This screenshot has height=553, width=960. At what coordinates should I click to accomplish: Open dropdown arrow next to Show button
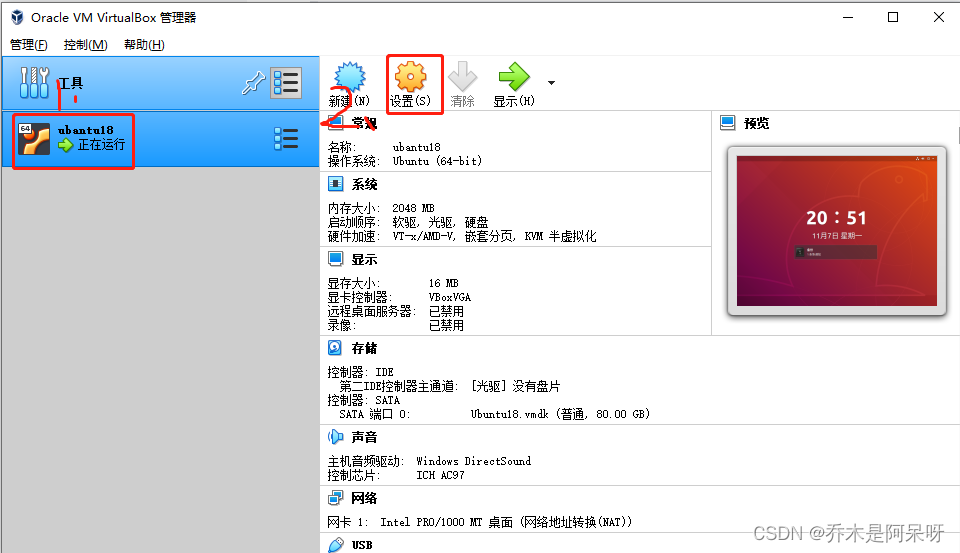click(x=551, y=83)
